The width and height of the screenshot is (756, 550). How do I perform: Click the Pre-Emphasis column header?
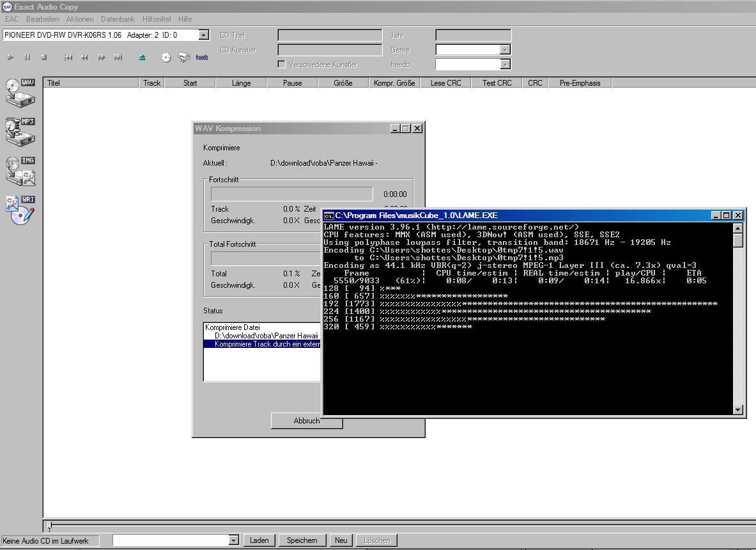click(x=580, y=83)
